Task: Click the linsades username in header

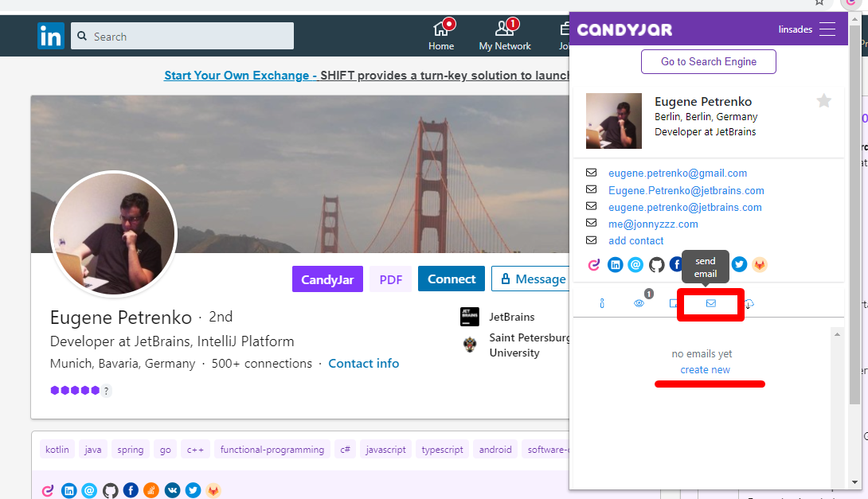Action: click(796, 29)
